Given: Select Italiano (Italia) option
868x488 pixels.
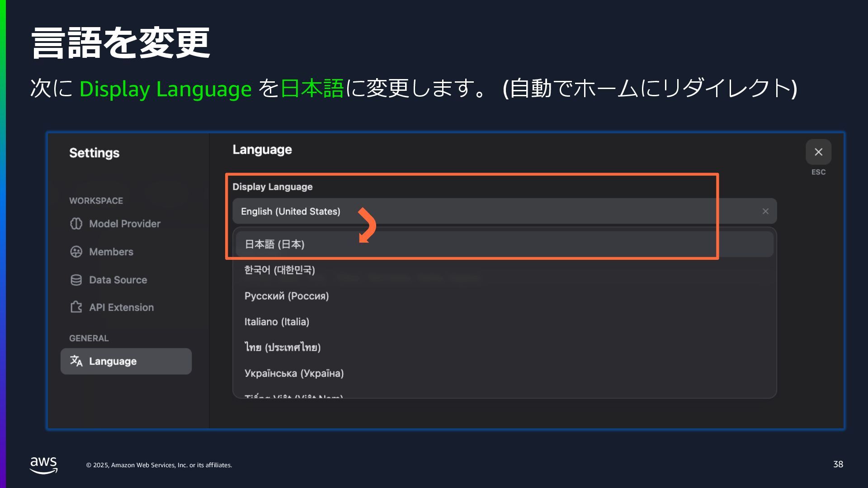Looking at the screenshot, I should click(277, 322).
